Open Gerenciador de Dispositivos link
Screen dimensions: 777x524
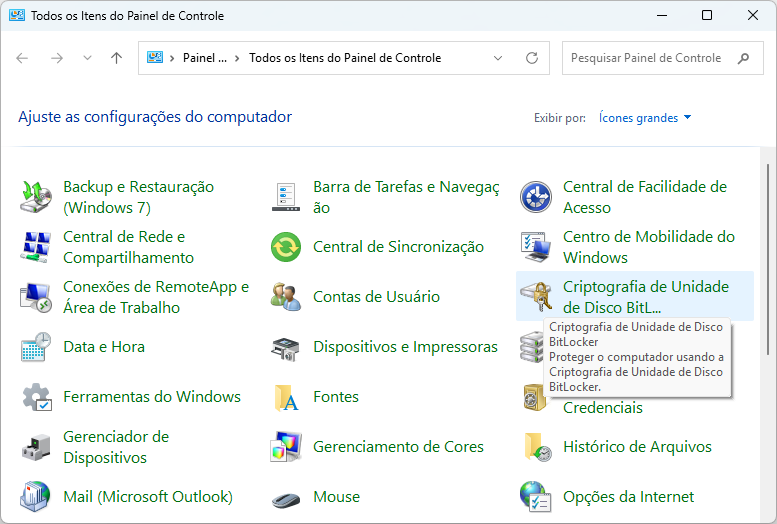click(x=116, y=447)
